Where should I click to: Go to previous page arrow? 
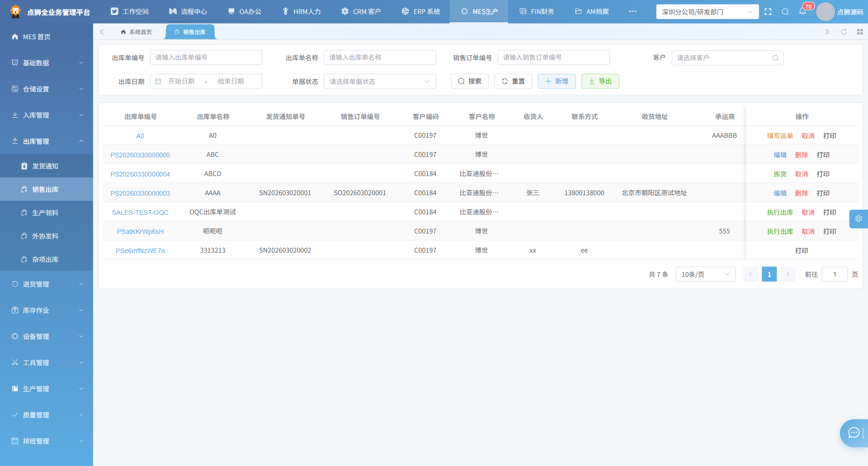750,274
